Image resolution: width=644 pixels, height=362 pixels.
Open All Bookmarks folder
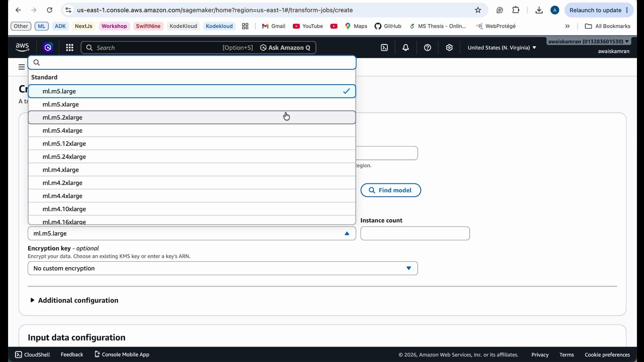pyautogui.click(x=607, y=26)
